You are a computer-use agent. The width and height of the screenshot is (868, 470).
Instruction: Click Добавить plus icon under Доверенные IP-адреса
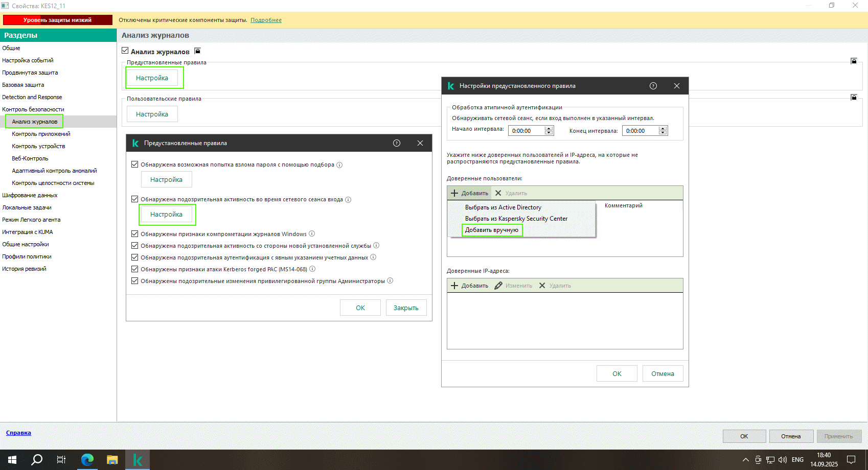point(454,286)
